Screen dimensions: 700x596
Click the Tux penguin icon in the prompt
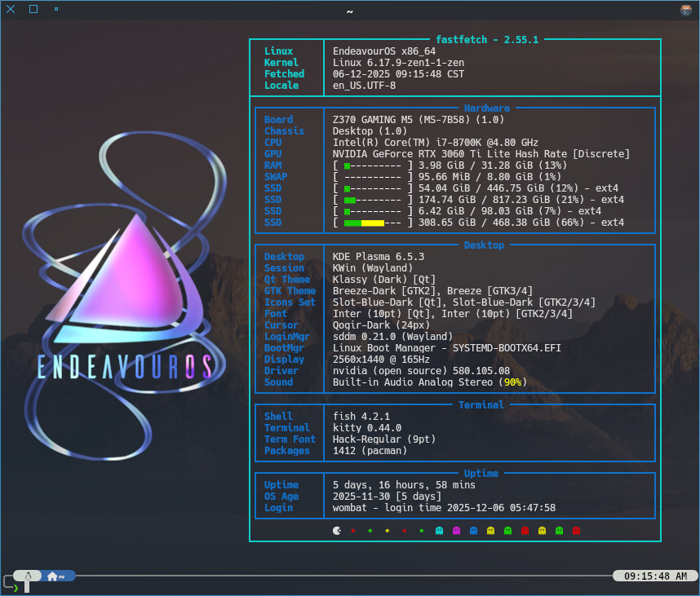click(x=28, y=576)
